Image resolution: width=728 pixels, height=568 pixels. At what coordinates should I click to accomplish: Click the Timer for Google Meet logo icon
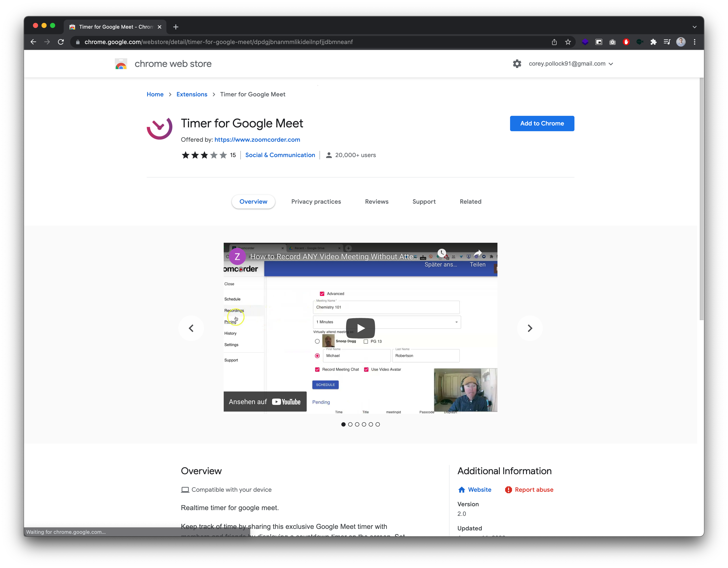[159, 128]
